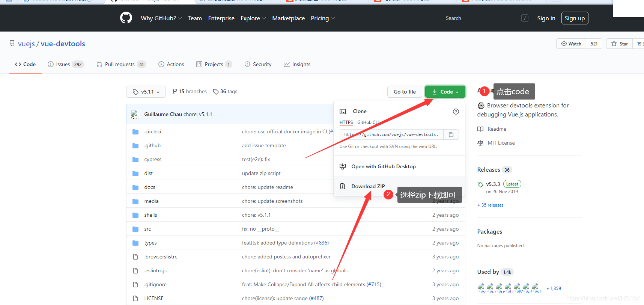This screenshot has height=305, width=644.
Task: Open the vue-devtools repository link
Action: [x=63, y=44]
